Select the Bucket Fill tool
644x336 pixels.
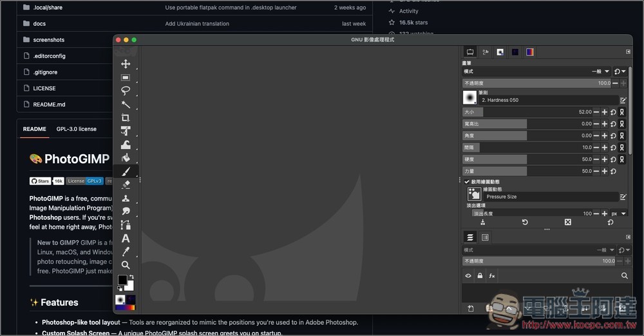(x=126, y=158)
